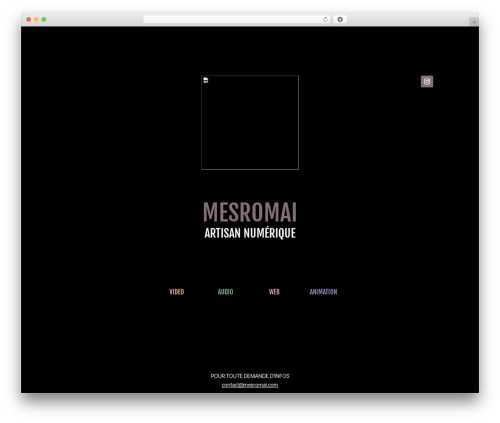Screen dimensions: 500x423
Task: Close the window with red button
Action: coord(29,19)
